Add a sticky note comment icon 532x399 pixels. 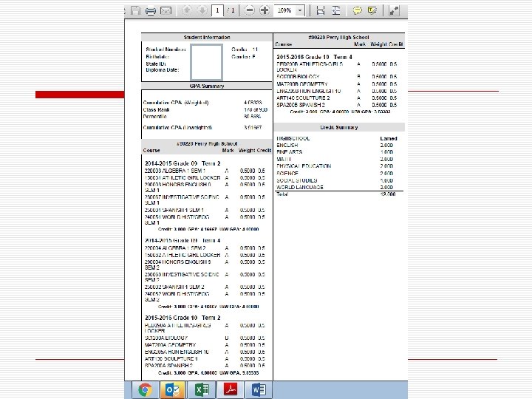click(357, 11)
